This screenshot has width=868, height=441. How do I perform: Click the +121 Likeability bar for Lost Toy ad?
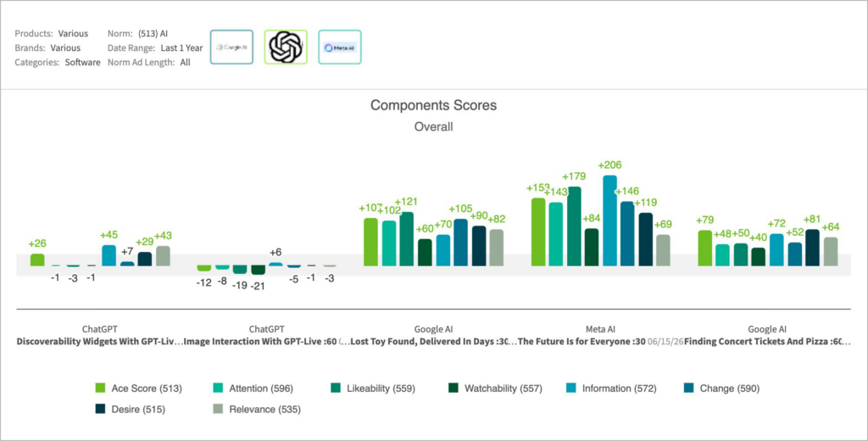406,239
